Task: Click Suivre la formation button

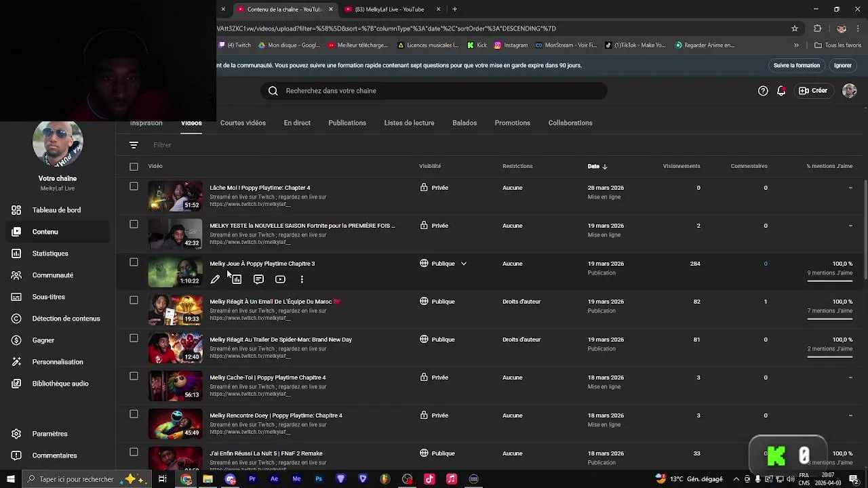Action: click(797, 66)
